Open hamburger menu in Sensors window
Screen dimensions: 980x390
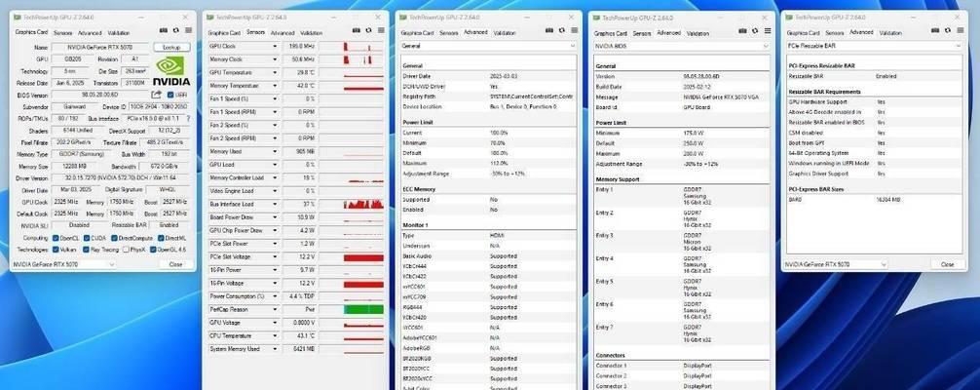[381, 30]
